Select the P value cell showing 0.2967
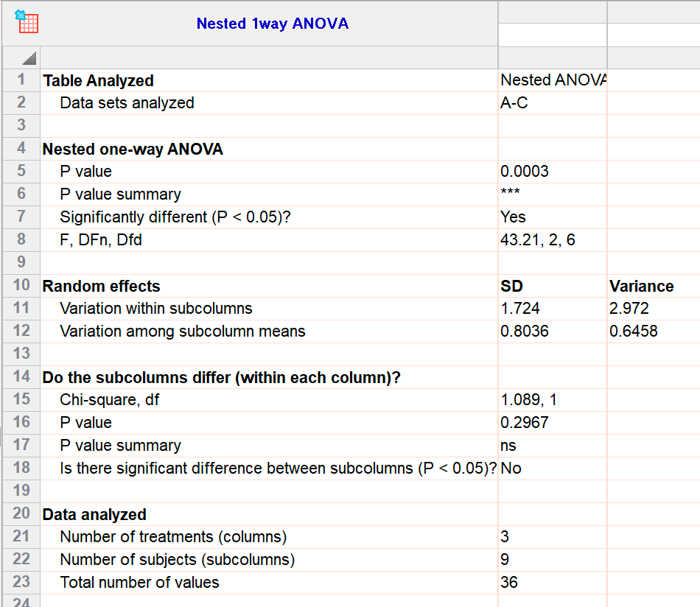The width and height of the screenshot is (700, 607). [x=525, y=423]
